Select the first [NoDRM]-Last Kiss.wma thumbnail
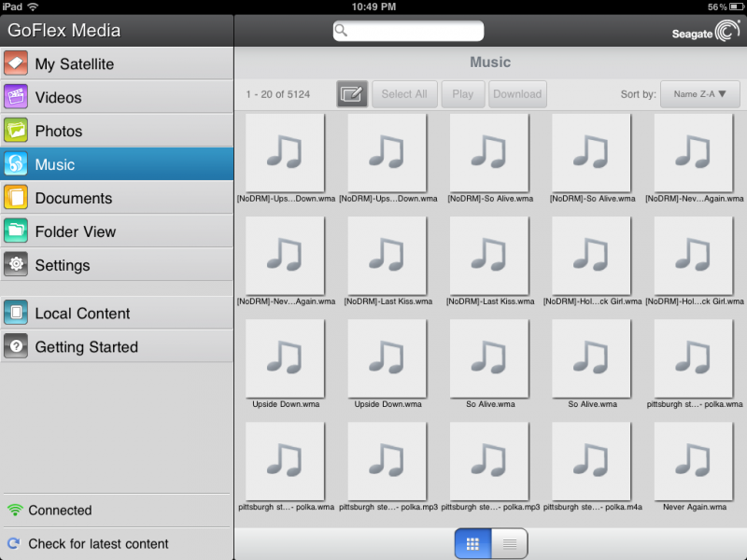Viewport: 747px width, 560px height. 387,256
